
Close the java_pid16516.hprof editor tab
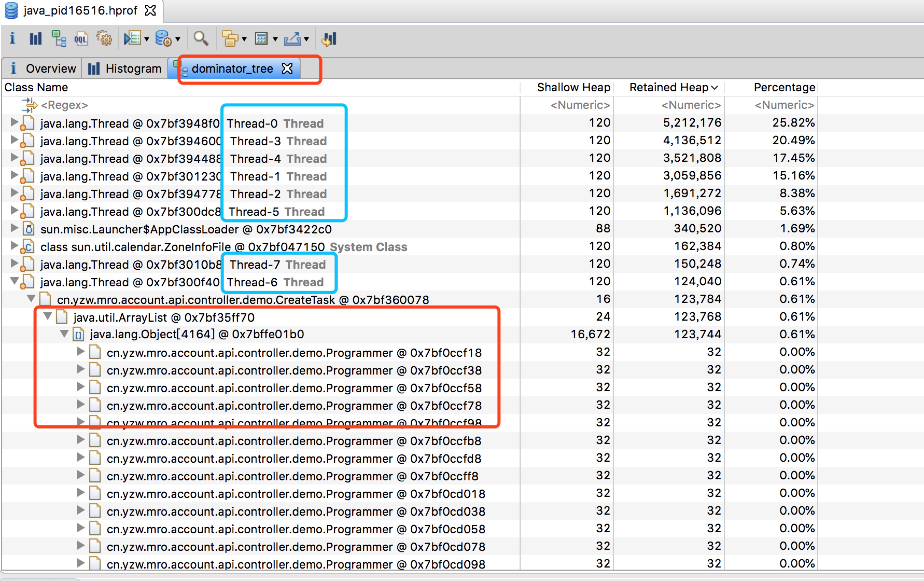pyautogui.click(x=150, y=11)
